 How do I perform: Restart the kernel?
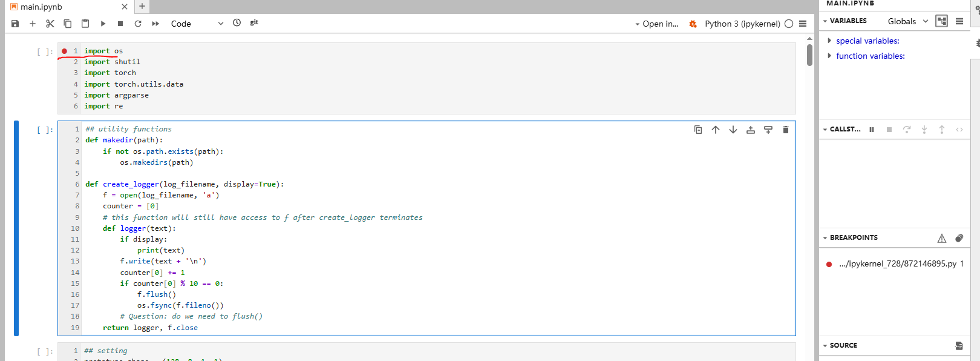[x=138, y=24]
